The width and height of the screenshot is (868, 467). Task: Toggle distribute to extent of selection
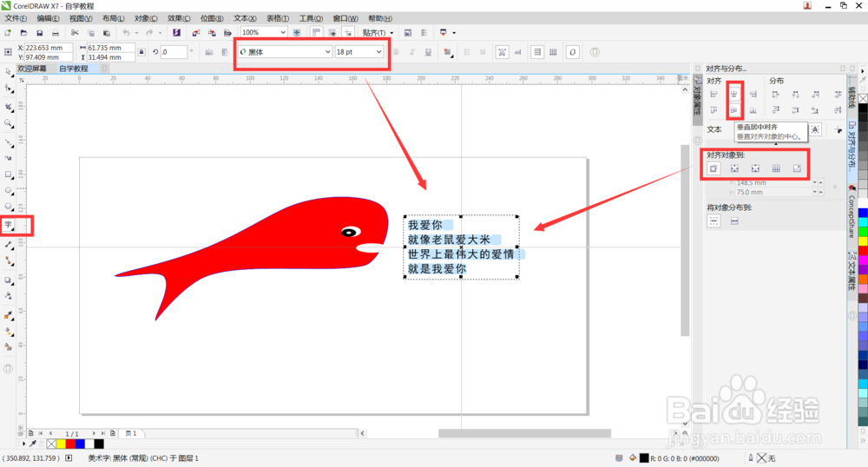714,221
